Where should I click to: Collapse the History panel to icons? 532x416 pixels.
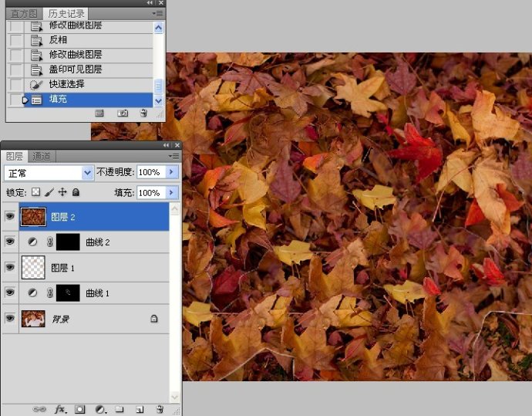click(150, 3)
